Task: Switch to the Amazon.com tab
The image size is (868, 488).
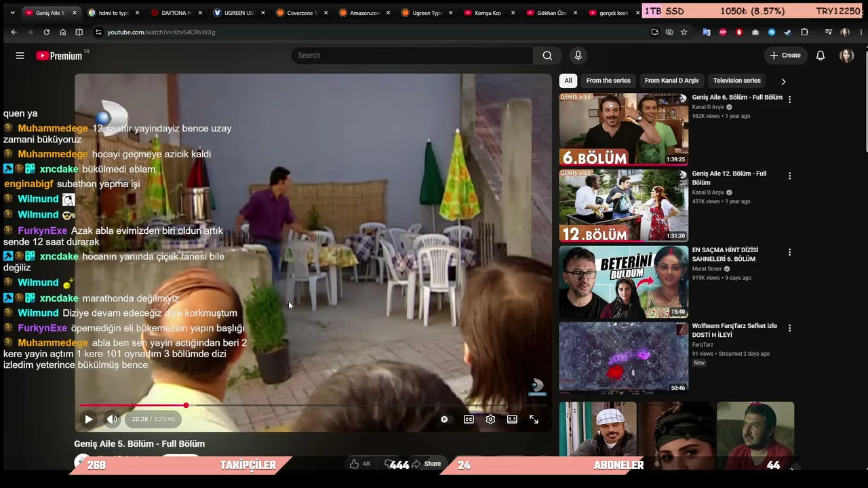Action: (365, 13)
